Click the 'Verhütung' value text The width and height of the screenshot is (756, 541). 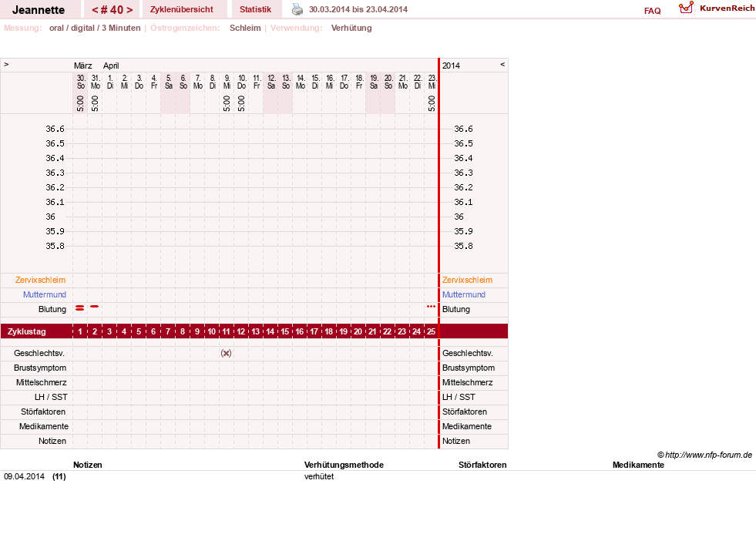coord(351,28)
